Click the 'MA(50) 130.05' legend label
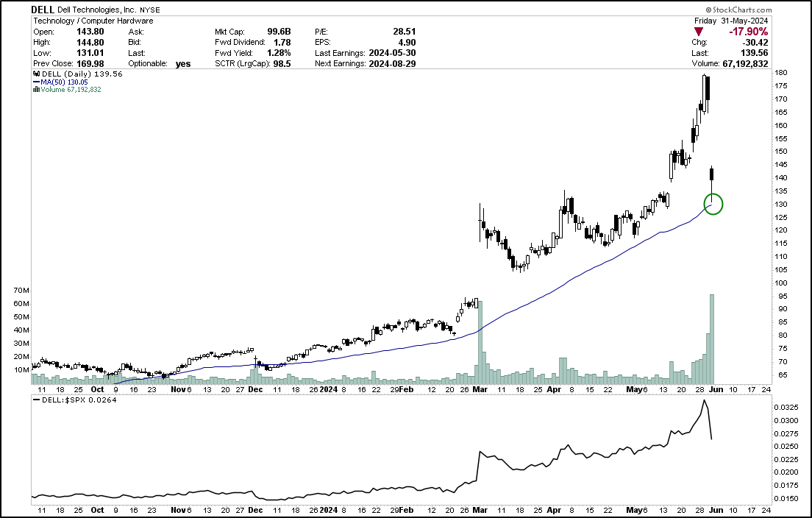This screenshot has height=518, width=812. pyautogui.click(x=64, y=82)
